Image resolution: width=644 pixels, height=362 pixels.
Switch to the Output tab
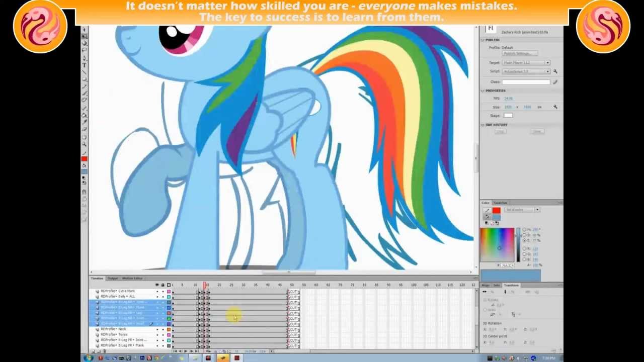(113, 278)
